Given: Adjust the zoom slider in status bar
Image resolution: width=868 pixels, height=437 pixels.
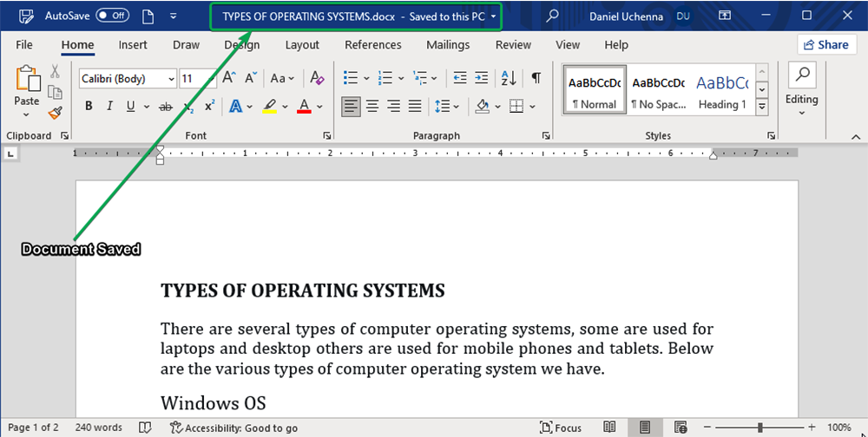Looking at the screenshot, I should tap(760, 427).
